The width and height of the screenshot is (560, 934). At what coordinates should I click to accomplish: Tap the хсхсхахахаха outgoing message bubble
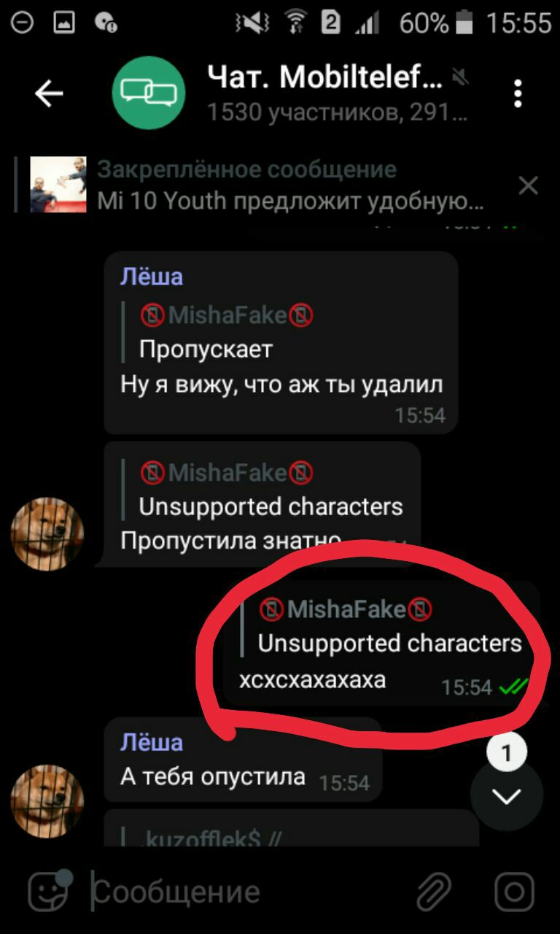381,644
